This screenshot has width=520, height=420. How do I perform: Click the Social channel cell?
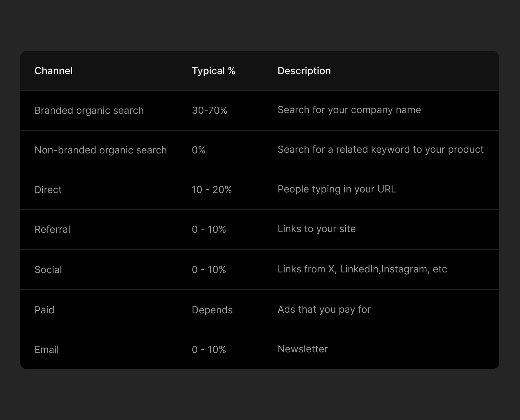click(48, 270)
